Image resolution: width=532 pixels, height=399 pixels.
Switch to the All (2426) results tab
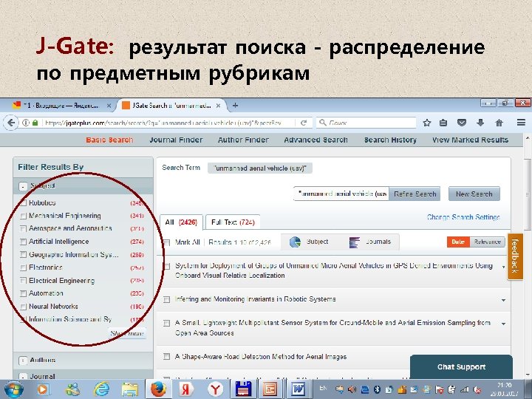tap(181, 222)
